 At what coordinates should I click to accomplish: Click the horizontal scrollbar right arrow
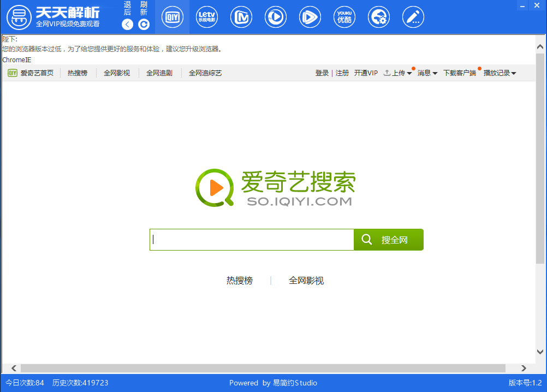tap(524, 369)
